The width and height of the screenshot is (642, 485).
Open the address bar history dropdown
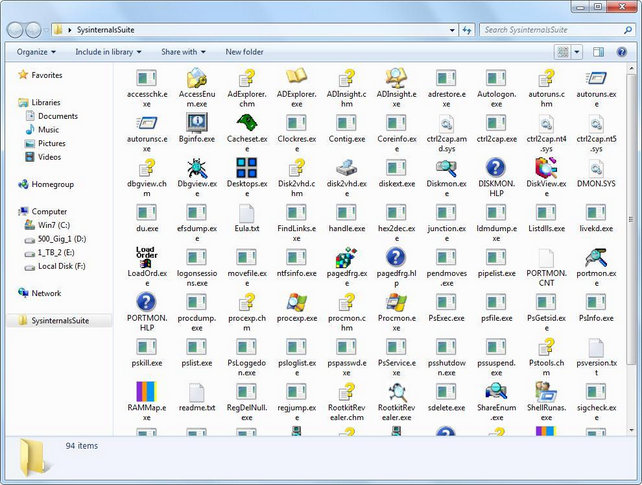(x=452, y=30)
